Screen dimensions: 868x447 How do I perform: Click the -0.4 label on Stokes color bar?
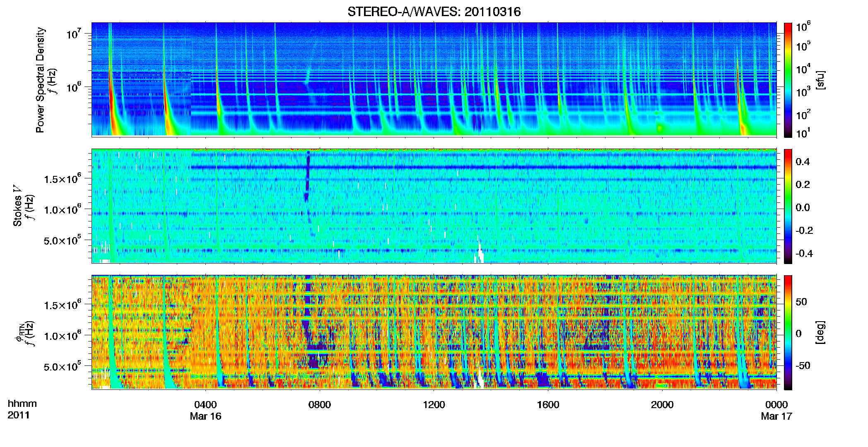804,253
